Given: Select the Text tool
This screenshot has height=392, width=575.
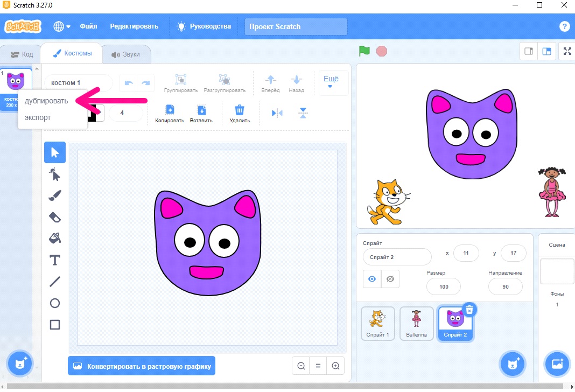Looking at the screenshot, I should click(x=54, y=260).
